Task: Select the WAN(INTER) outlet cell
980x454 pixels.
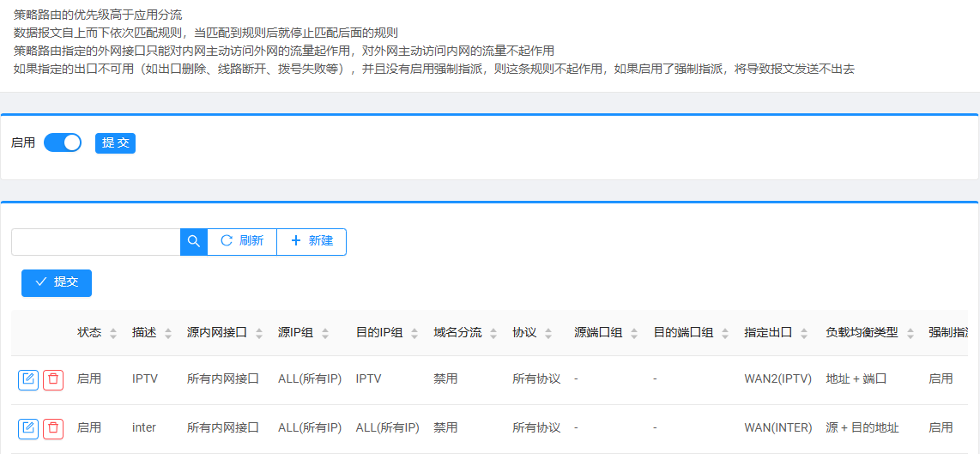Action: [x=777, y=427]
